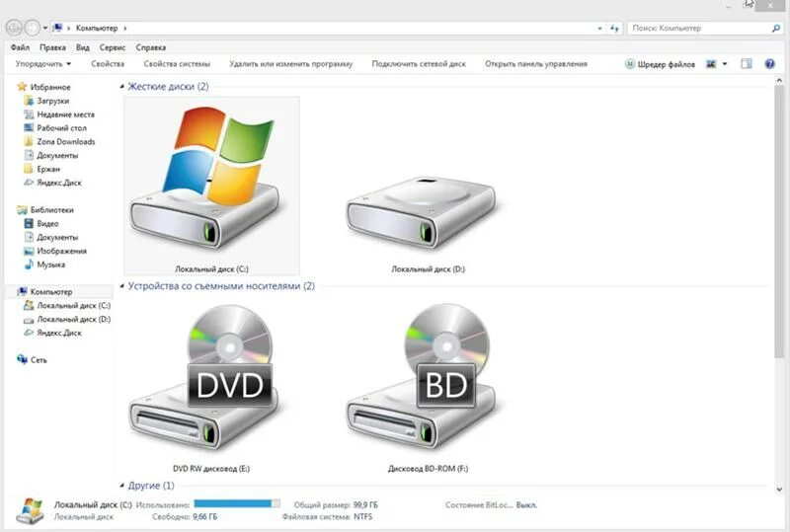
Task: Click the Forward navigation arrow
Action: (x=33, y=28)
